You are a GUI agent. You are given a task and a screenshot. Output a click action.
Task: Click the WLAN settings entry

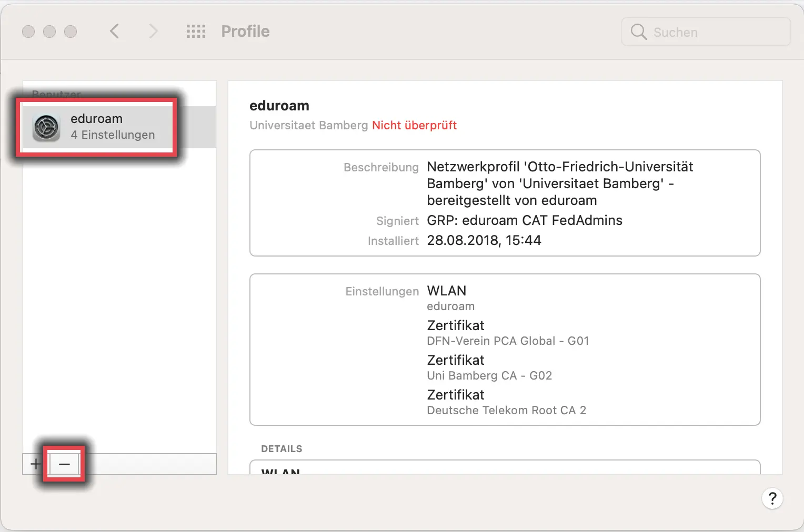(x=447, y=291)
